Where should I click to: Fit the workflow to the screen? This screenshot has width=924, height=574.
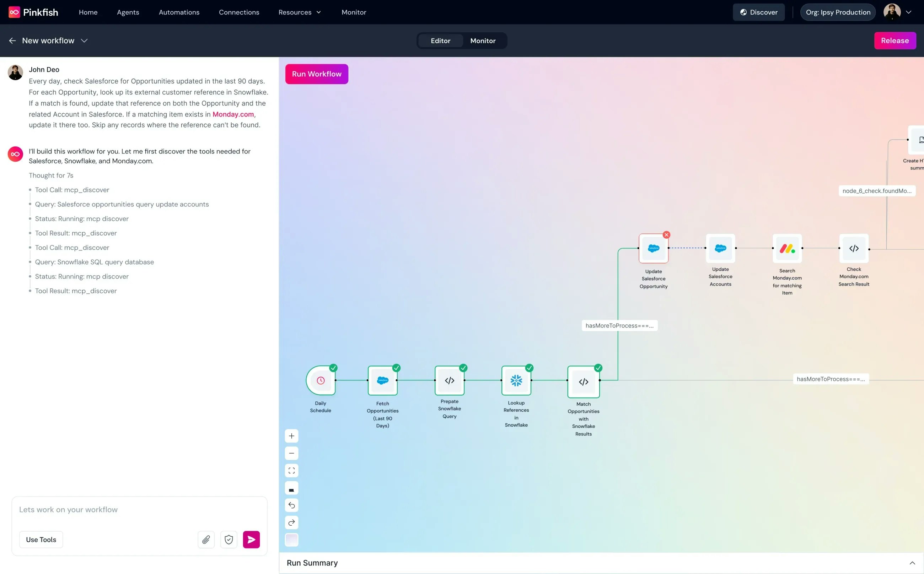(291, 470)
